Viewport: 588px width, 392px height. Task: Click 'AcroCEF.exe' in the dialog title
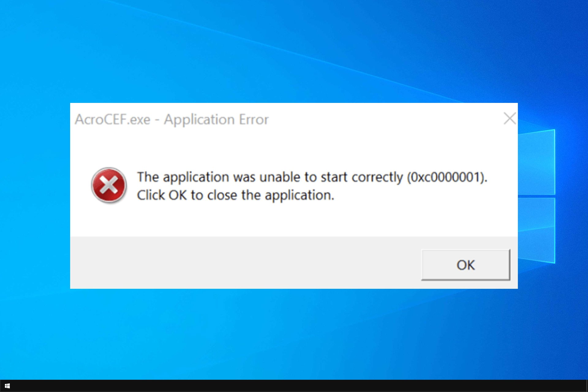point(113,119)
